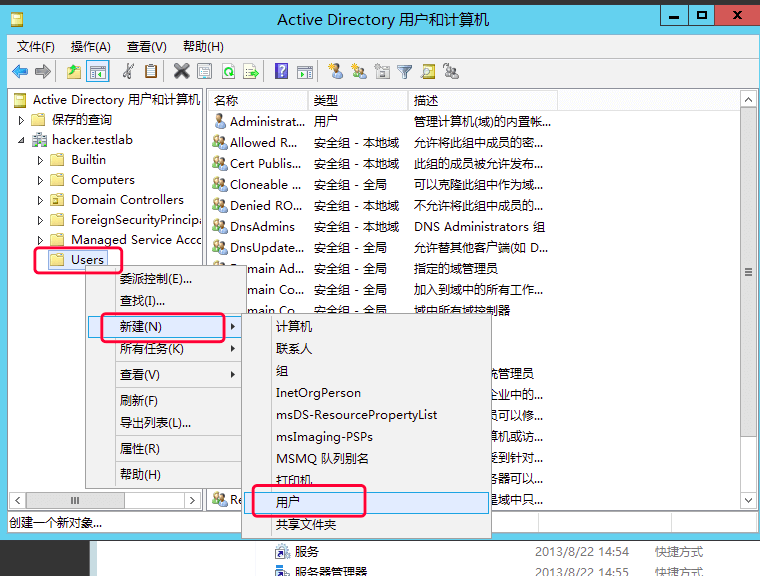Click the application icon in title bar
760x576 pixels.
coord(17,20)
